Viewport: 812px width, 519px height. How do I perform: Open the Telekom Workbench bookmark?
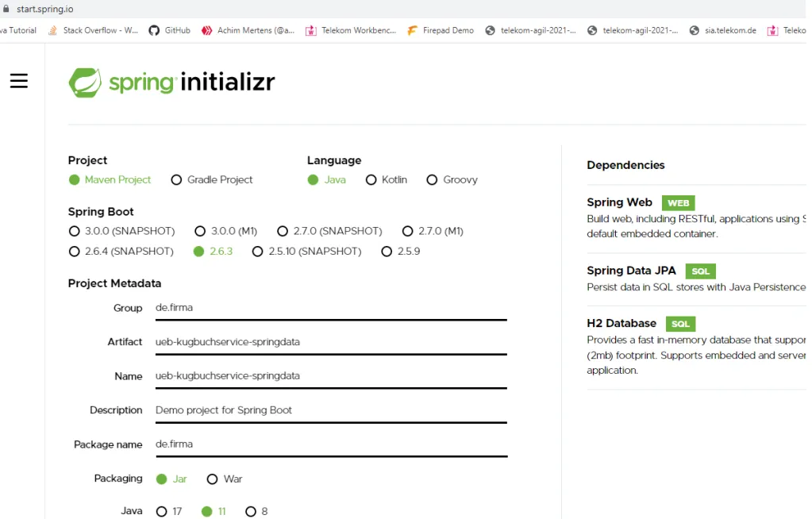351,31
